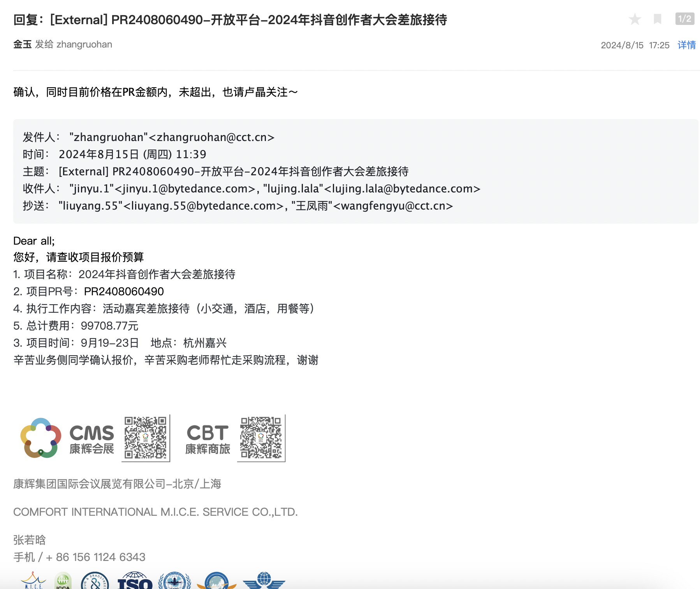The width and height of the screenshot is (700, 589).
Task: Star this email
Action: coord(635,19)
